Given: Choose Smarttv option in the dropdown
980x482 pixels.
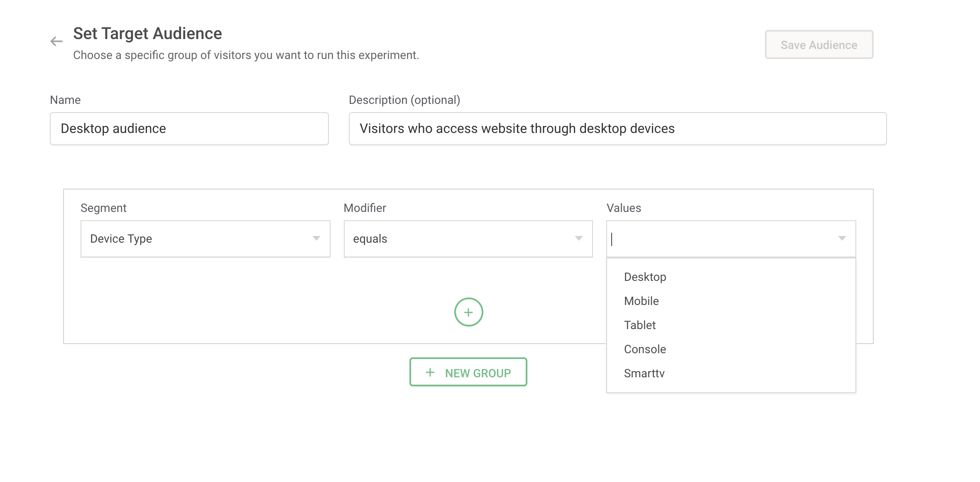Looking at the screenshot, I should 644,374.
